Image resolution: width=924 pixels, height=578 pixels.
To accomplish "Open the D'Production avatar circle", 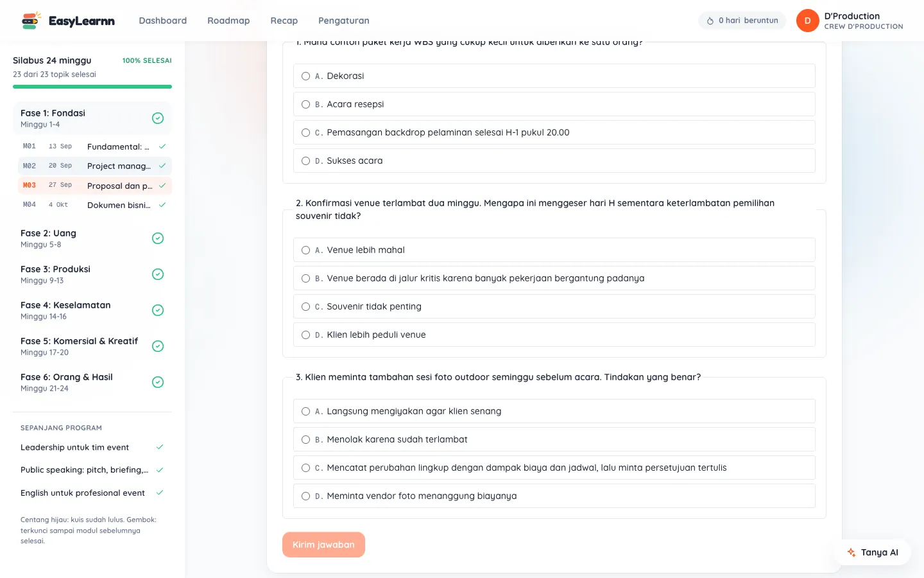I will [807, 21].
